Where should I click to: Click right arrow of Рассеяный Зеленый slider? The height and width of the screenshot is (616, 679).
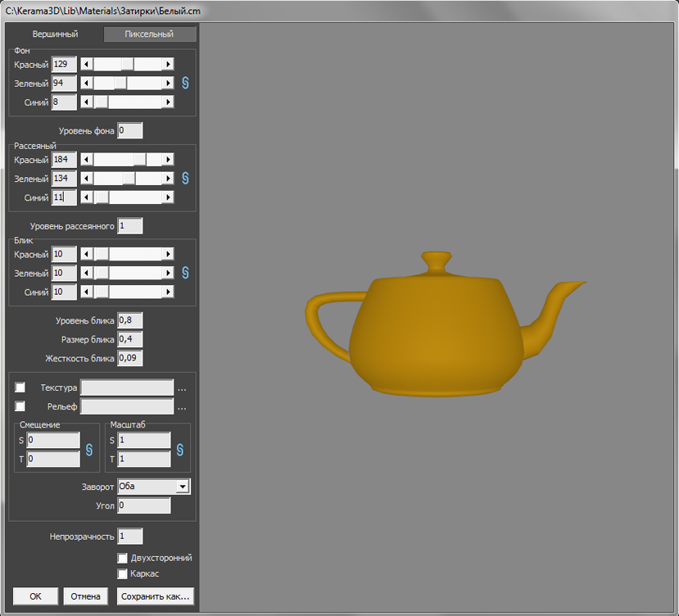coord(168,178)
